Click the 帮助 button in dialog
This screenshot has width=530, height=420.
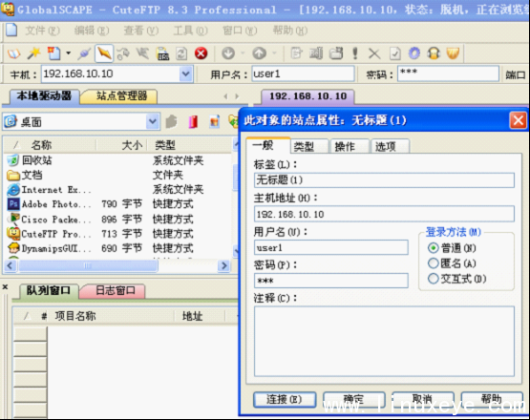492,399
